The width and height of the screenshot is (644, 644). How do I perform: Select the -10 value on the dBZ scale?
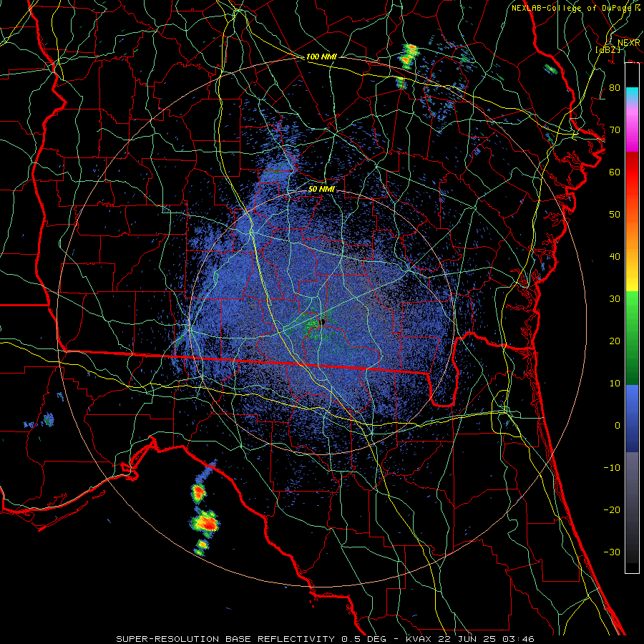[612, 468]
